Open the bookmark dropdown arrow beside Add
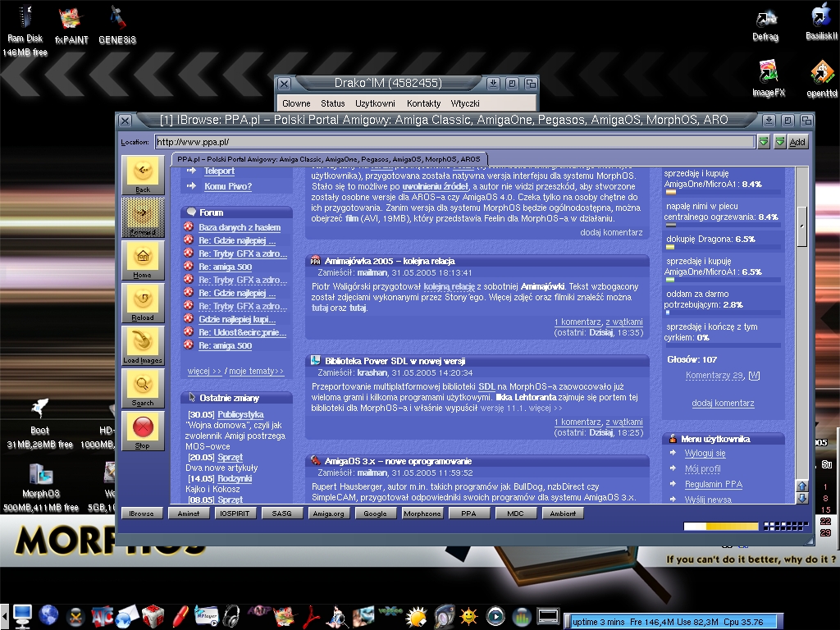Screen dimensions: 840x630 pos(780,141)
